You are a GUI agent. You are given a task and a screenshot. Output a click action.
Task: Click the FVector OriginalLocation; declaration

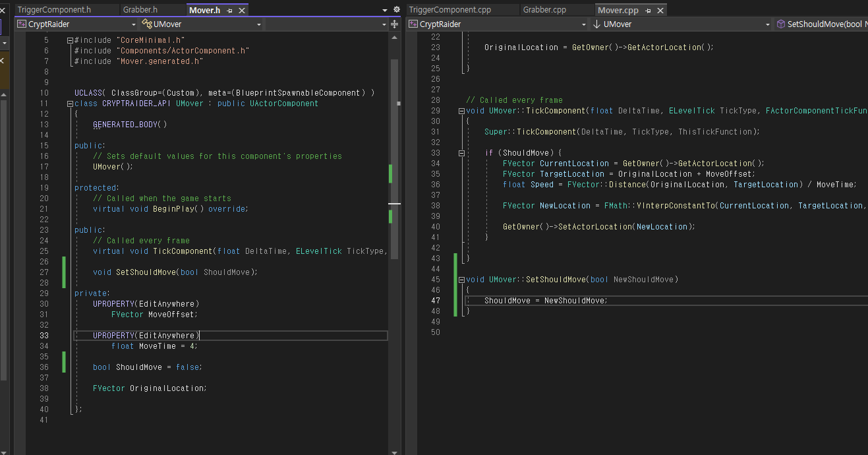pyautogui.click(x=150, y=388)
